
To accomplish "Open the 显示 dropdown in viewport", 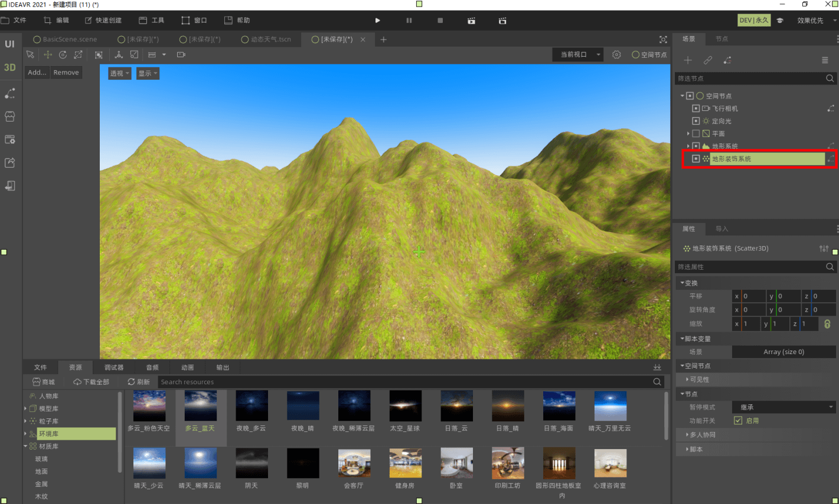I will 148,73.
